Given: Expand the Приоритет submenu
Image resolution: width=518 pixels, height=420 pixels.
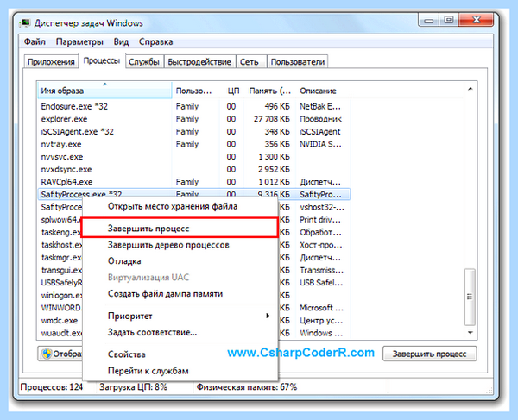Looking at the screenshot, I should [180, 316].
